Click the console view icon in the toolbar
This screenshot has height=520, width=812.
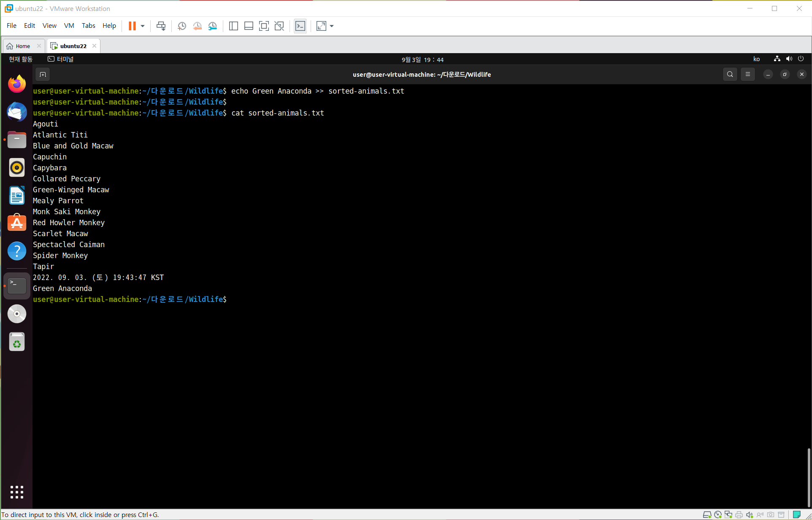pos(300,26)
